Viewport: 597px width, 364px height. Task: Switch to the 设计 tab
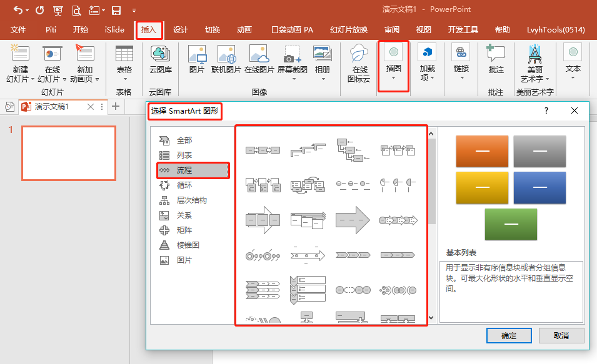tap(181, 30)
